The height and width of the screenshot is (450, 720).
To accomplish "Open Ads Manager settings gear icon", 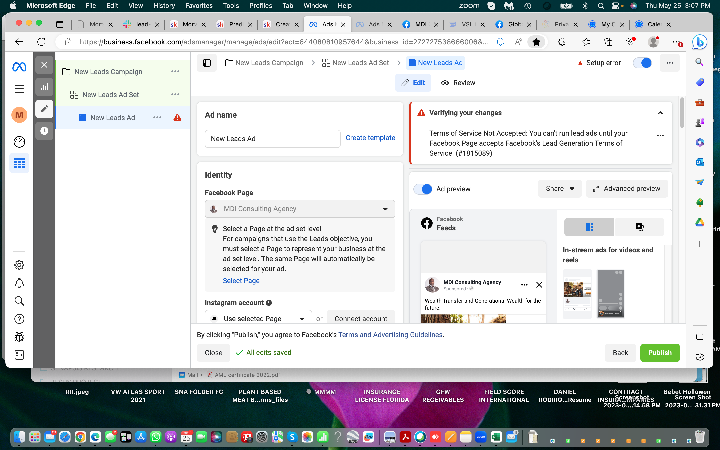I will [x=19, y=265].
